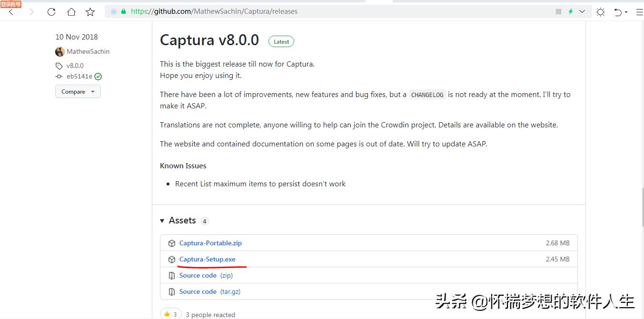
Task: Click the release date 10 Nov 2018
Action: [x=77, y=37]
